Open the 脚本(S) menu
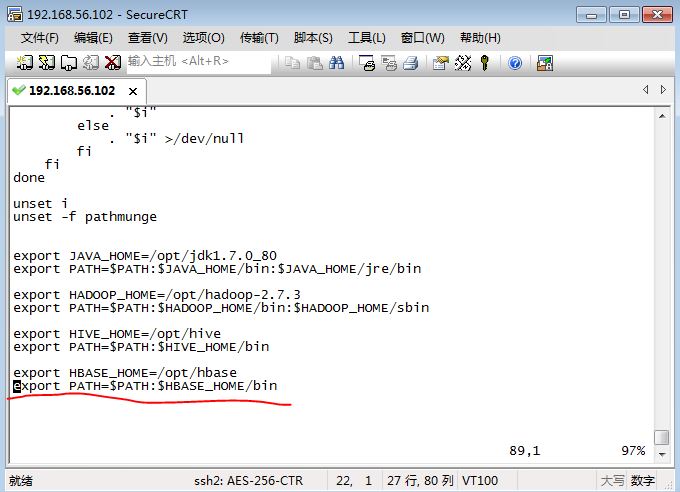The height and width of the screenshot is (492, 680). pos(313,38)
